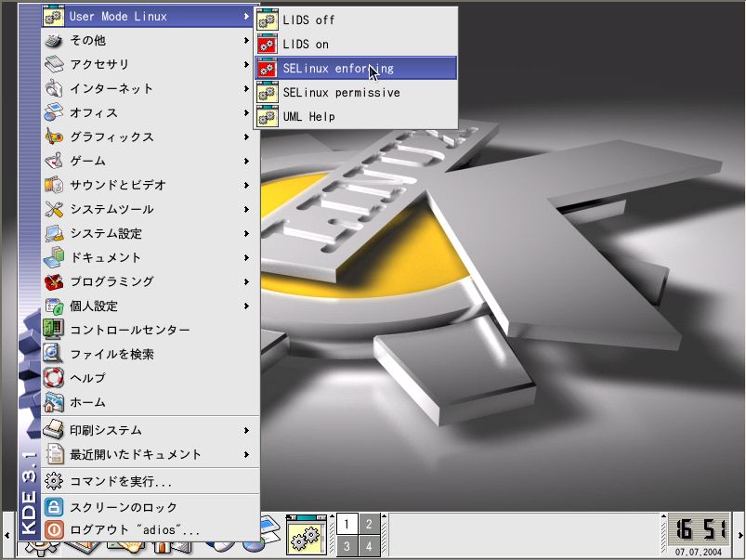The height and width of the screenshot is (560, 746).
Task: Click the ゲーム joystick icon
Action: [53, 161]
